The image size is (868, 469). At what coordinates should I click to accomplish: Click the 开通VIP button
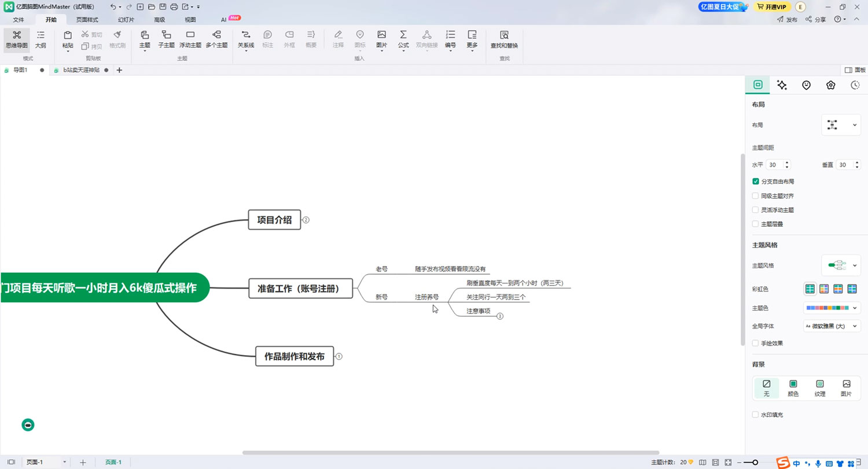click(772, 7)
